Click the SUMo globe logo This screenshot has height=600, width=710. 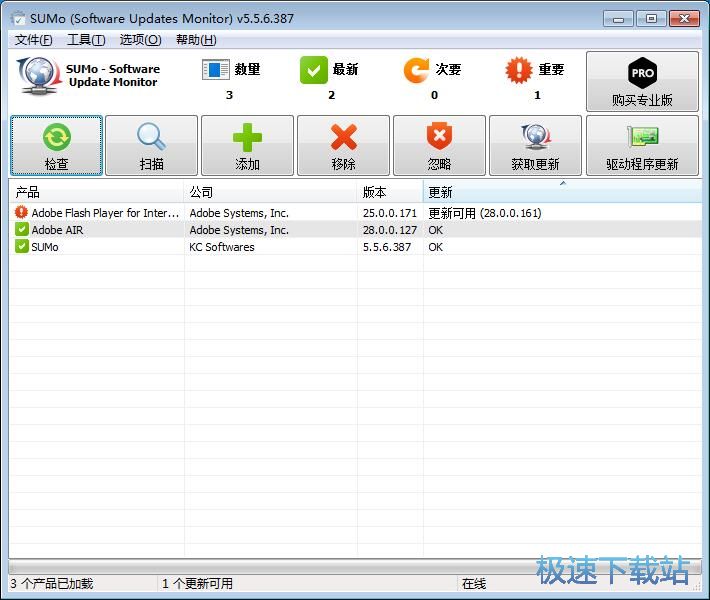39,76
